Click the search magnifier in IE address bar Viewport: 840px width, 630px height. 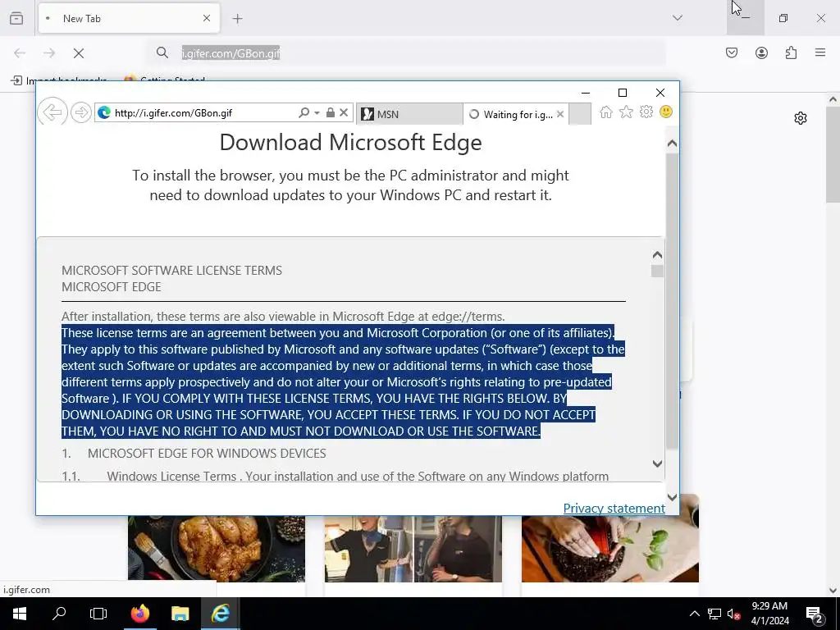click(x=304, y=112)
